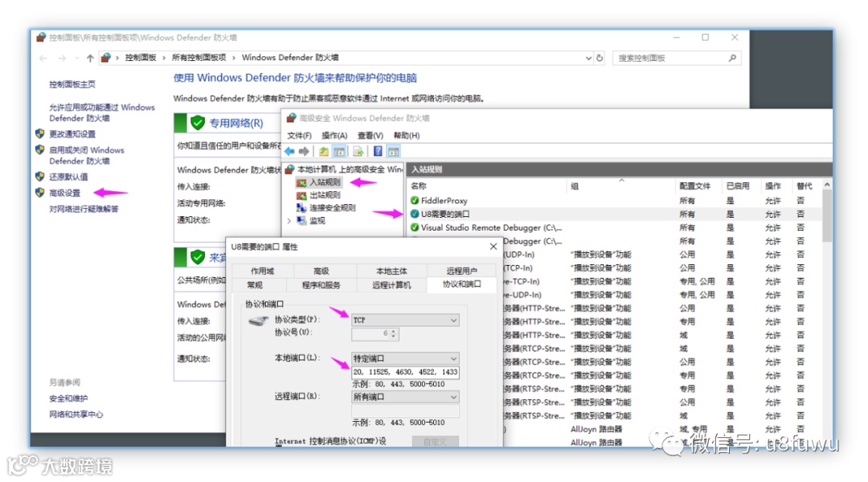The image size is (868, 482).
Task: Open the 网络和共享中心 link
Action: [x=76, y=415]
